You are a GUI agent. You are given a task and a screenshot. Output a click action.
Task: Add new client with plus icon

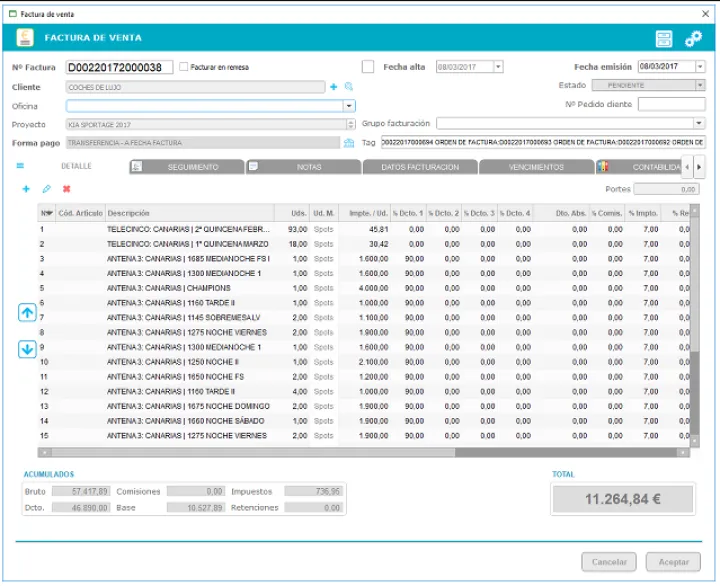click(334, 87)
